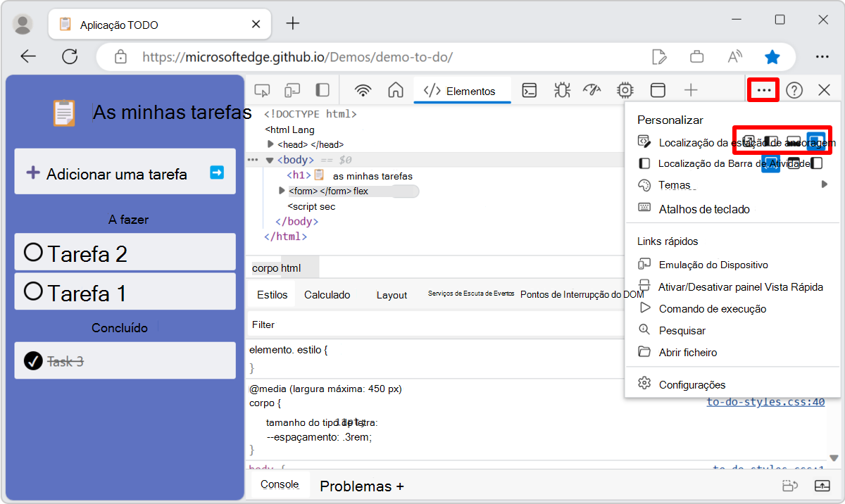Click the home icon in DevTools toolbar

[395, 90]
